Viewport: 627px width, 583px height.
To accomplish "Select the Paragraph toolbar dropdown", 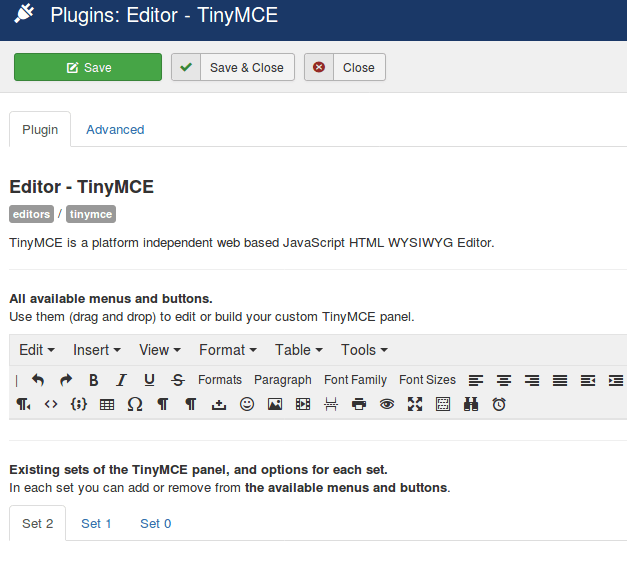I will click(283, 380).
